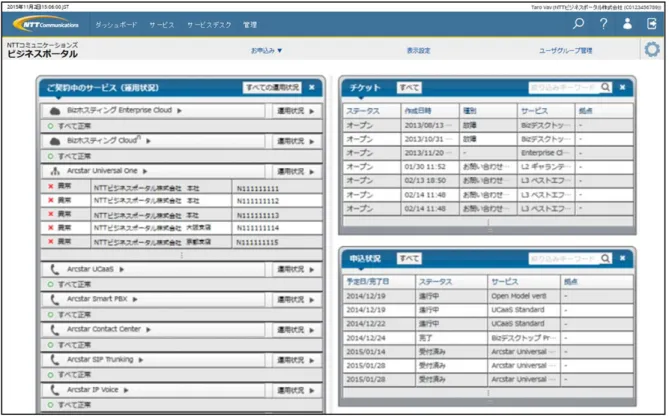Image resolution: width=669 pixels, height=417 pixels.
Task: Click 運用状況 button for Arcstar SIP Trunking
Action: tap(296, 360)
